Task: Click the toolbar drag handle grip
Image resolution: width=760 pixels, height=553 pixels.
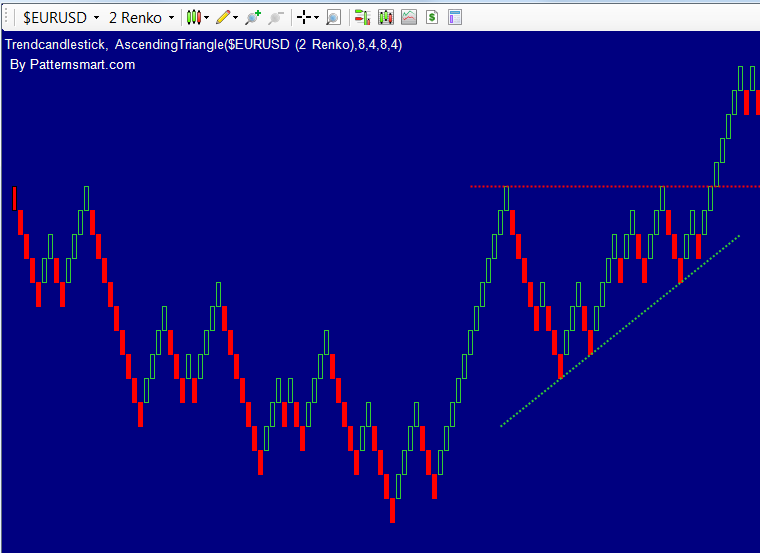Action: click(6, 18)
